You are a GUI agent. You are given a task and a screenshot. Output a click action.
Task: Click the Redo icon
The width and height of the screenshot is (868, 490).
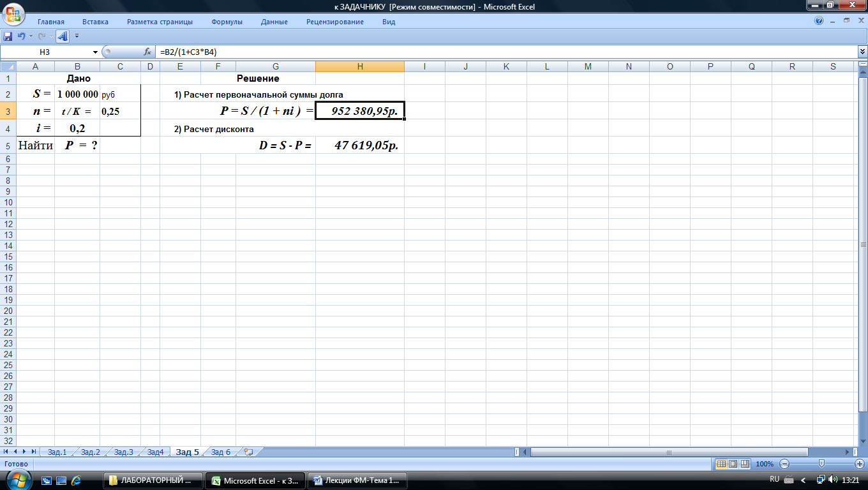tap(43, 36)
